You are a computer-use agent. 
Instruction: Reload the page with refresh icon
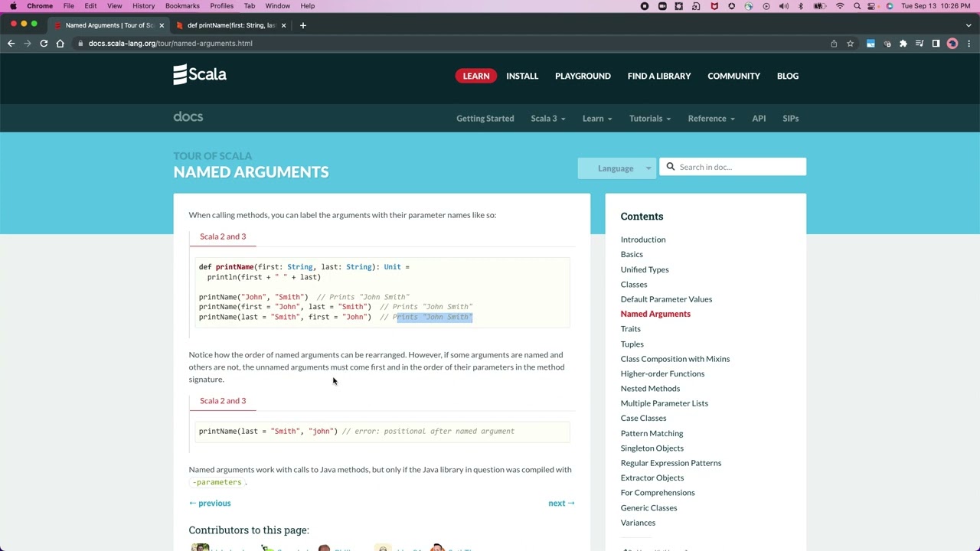pyautogui.click(x=44, y=44)
